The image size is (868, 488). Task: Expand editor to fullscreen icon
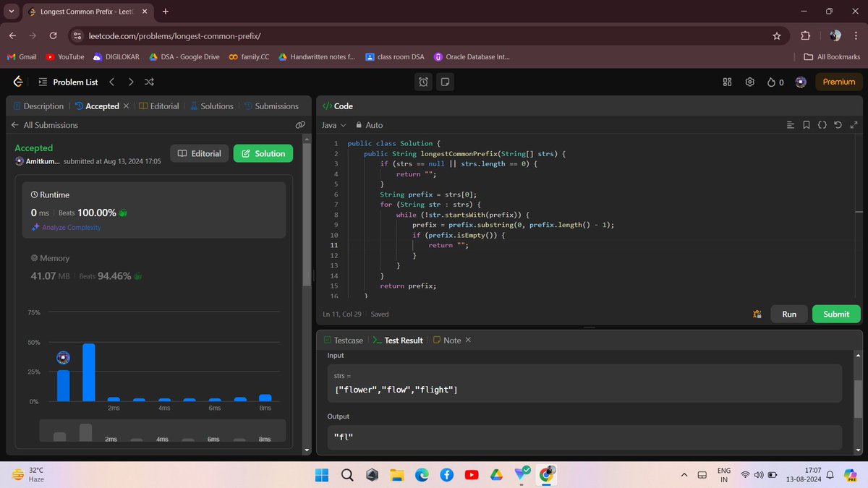pos(854,125)
